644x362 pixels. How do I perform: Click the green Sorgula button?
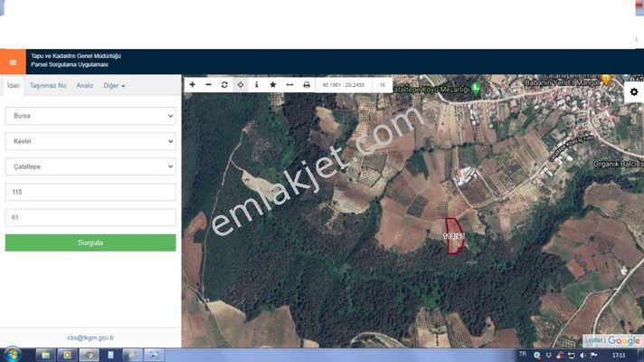click(x=90, y=243)
